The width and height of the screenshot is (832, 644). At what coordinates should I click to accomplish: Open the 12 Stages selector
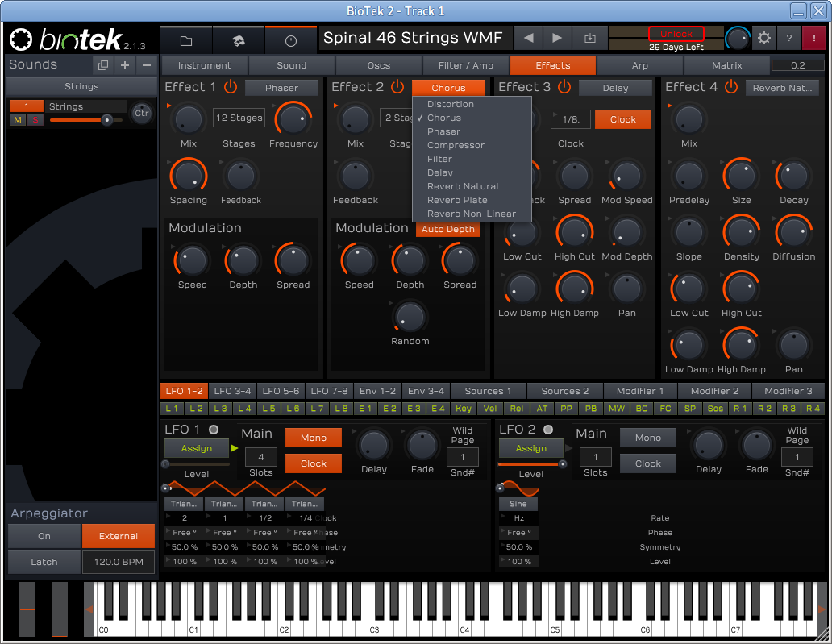[x=239, y=118]
